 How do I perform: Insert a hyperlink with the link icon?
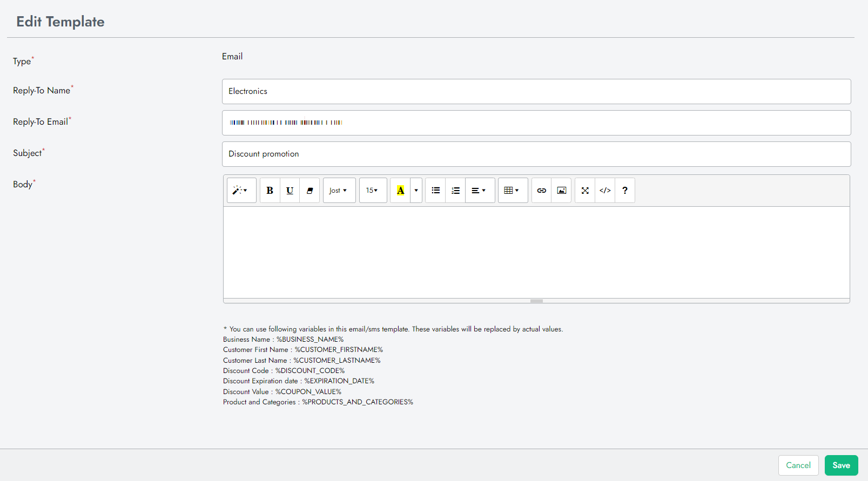coord(541,191)
